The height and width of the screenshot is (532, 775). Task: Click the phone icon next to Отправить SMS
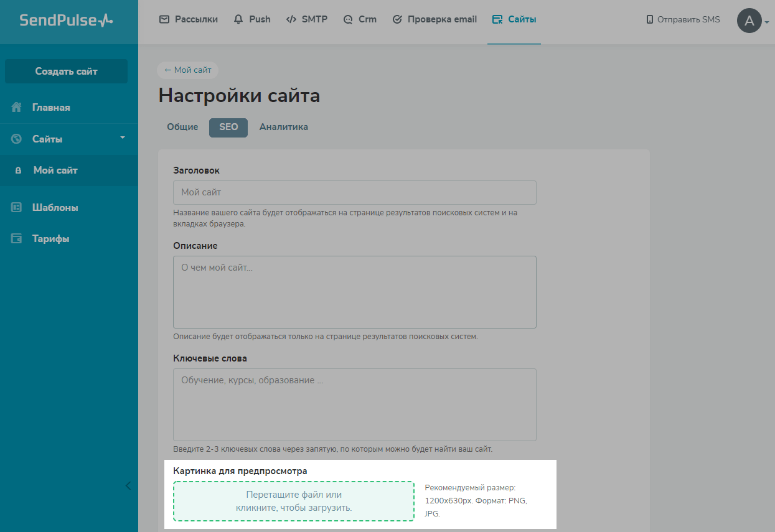(x=648, y=19)
